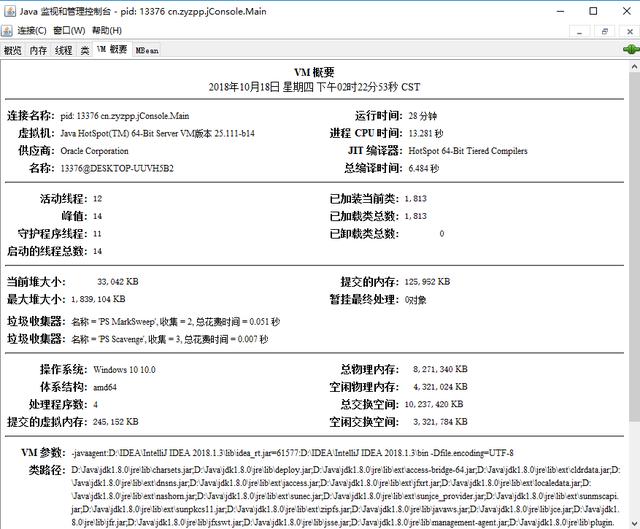Switch to the 线程 tab

coord(64,50)
